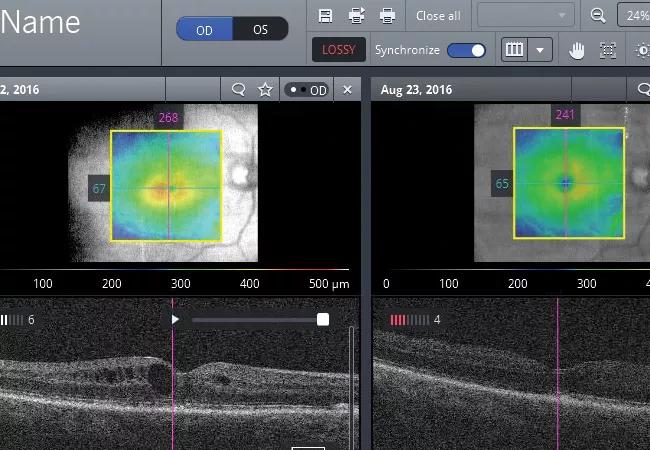Screen dimensions: 650x450
Task: Toggle the Synchronize switch
Action: [x=466, y=50]
